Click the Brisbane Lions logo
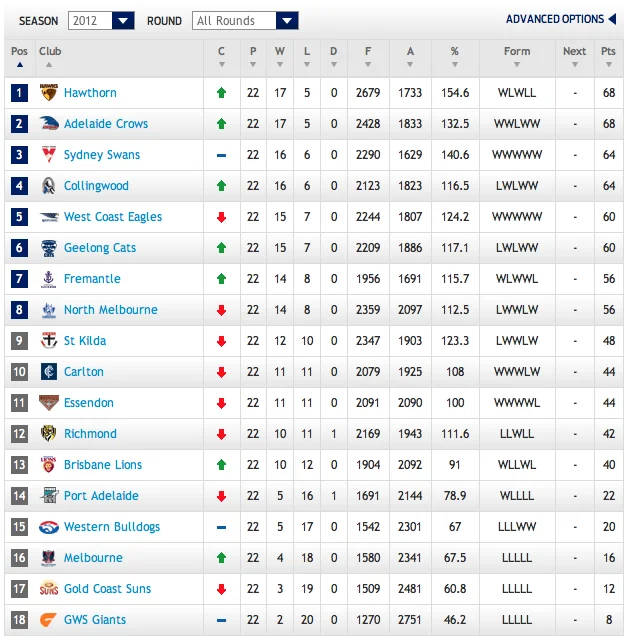 click(49, 465)
